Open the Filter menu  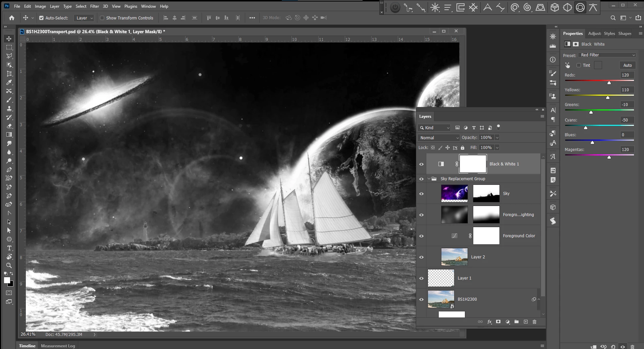tap(95, 6)
